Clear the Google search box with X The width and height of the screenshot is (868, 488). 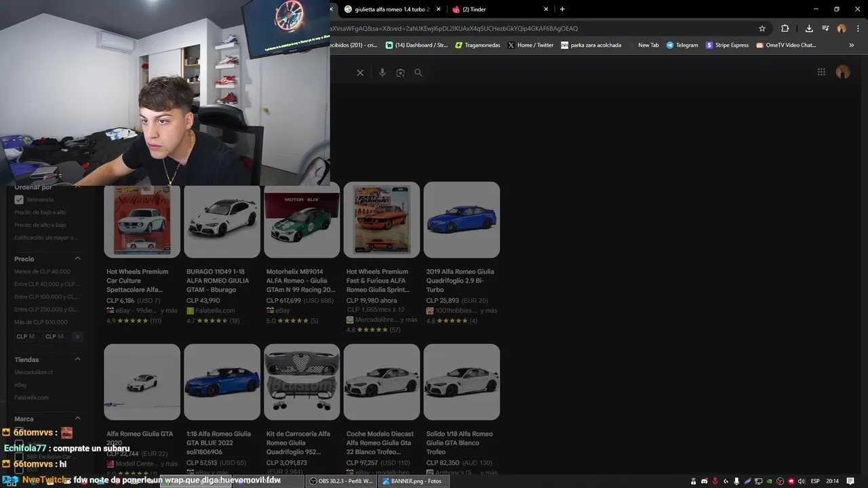tap(360, 73)
